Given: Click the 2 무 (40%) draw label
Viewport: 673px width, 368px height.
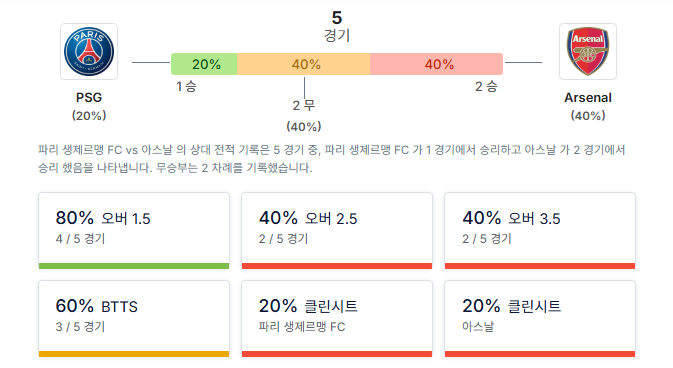Looking at the screenshot, I should (304, 116).
